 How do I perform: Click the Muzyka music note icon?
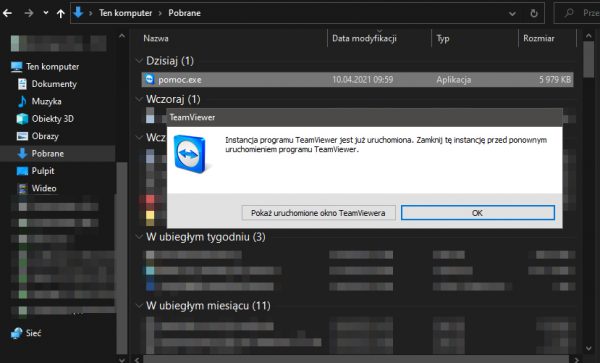(22, 101)
